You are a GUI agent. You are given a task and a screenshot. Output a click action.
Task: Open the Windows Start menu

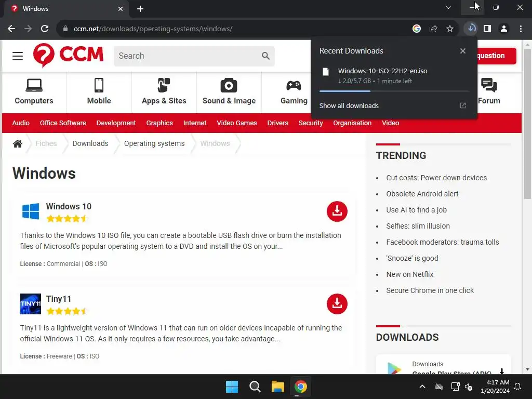[232, 387]
